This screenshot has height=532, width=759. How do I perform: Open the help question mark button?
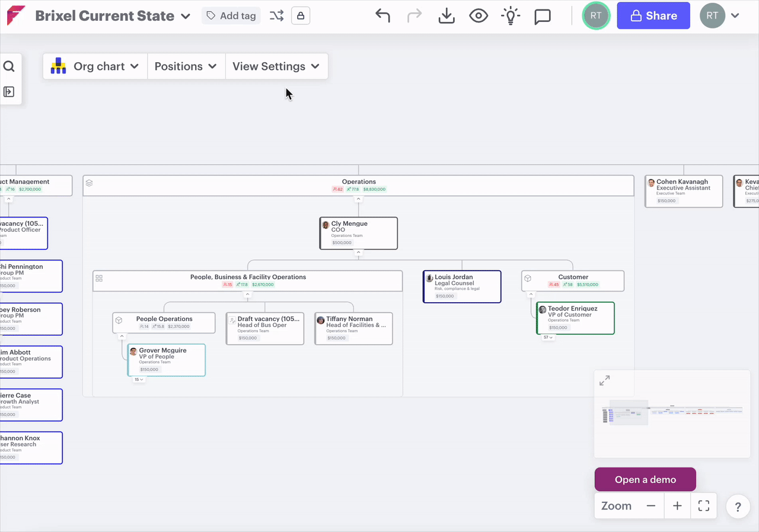738,507
